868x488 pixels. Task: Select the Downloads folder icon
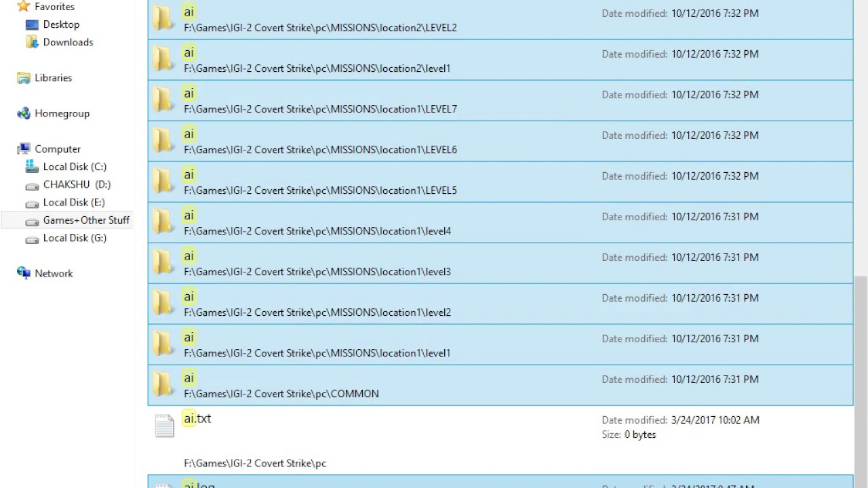(32, 42)
